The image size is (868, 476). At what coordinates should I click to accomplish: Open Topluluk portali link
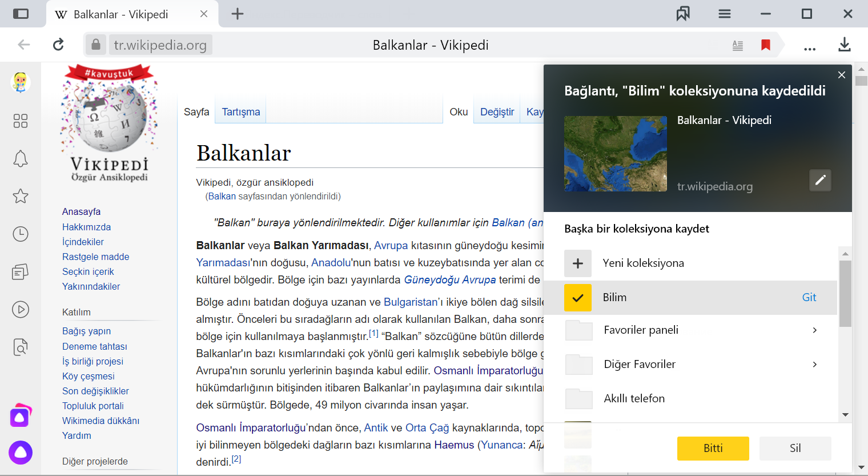(93, 406)
